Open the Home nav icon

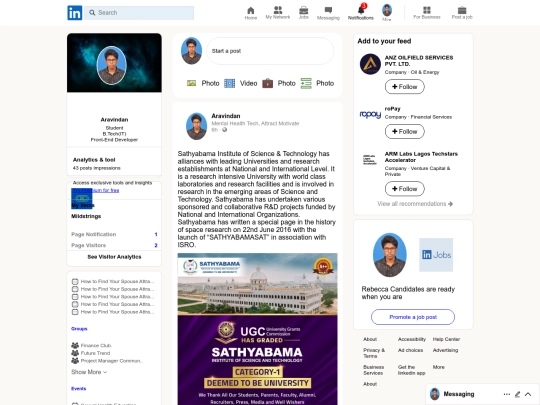[251, 10]
